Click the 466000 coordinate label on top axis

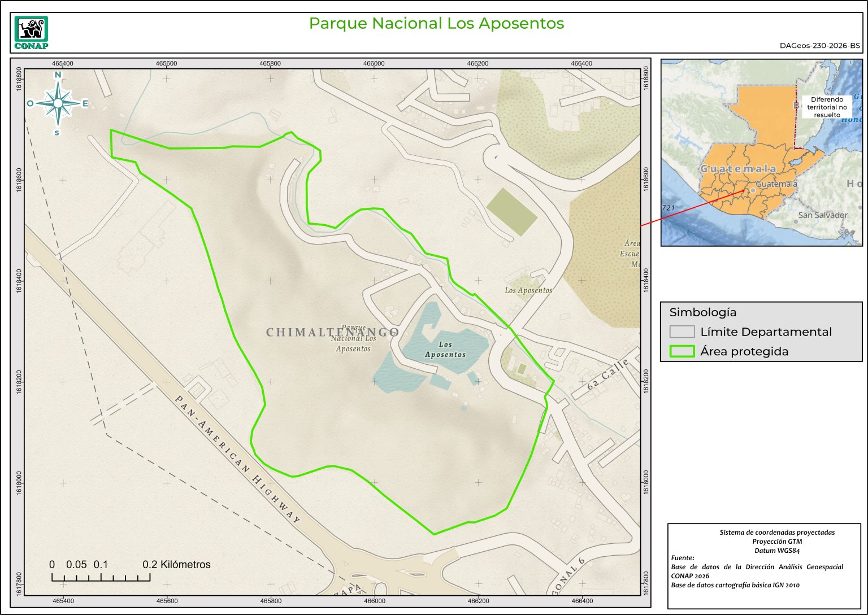pos(374,63)
